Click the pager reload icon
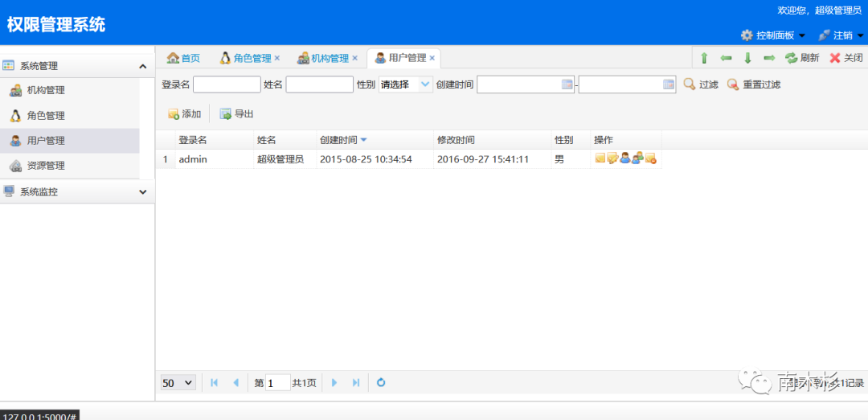868x420 pixels. coord(381,382)
